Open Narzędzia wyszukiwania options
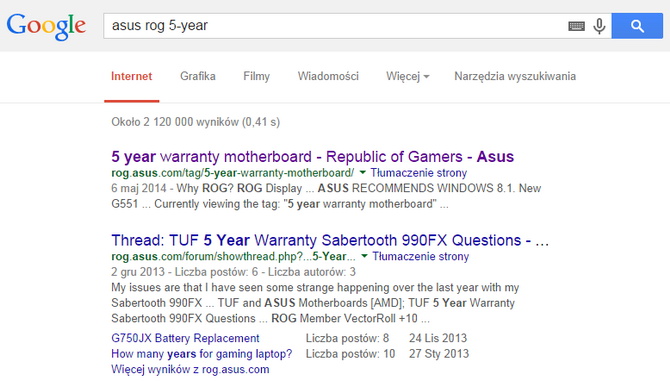Screen dimensions: 670x381 515,76
